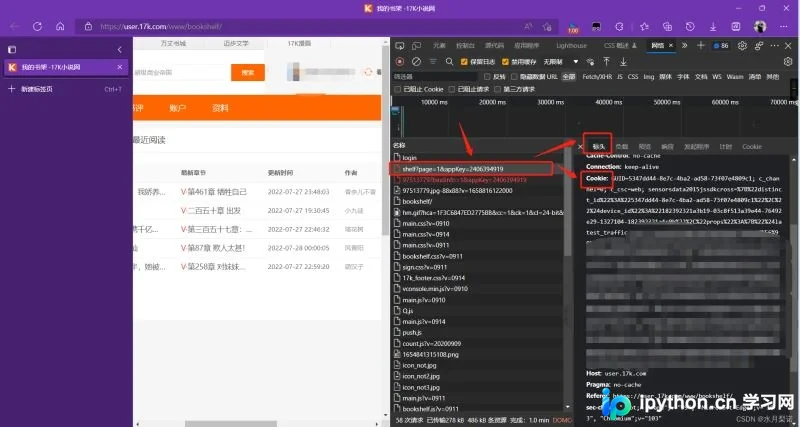Open the 无限制 throttling dropdown
Image resolution: width=800 pixels, height=427 pixels.
click(561, 62)
